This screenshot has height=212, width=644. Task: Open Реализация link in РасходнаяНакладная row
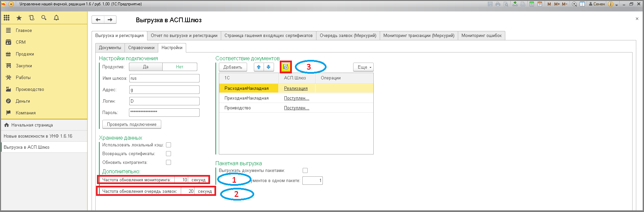point(296,89)
